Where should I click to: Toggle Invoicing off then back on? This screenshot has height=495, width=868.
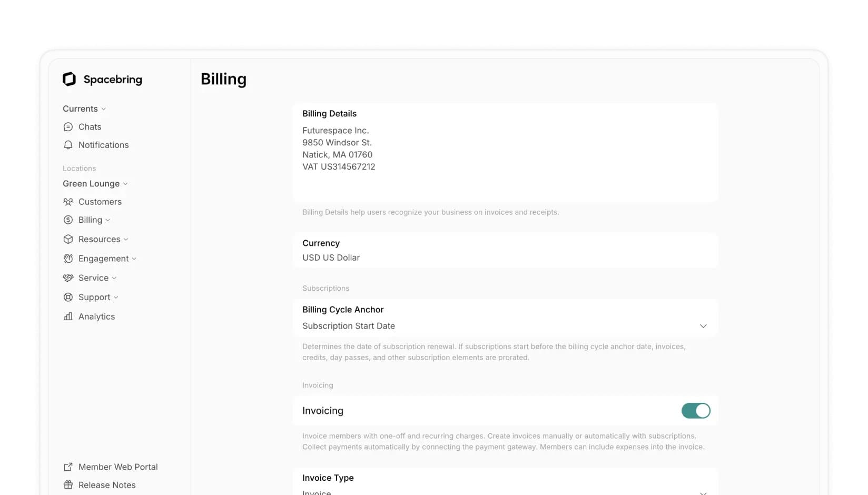(x=696, y=411)
